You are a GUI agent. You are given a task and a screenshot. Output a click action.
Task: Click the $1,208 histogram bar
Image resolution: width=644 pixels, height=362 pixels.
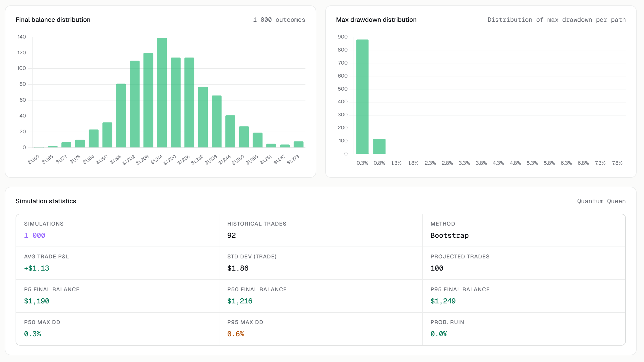pos(148,100)
